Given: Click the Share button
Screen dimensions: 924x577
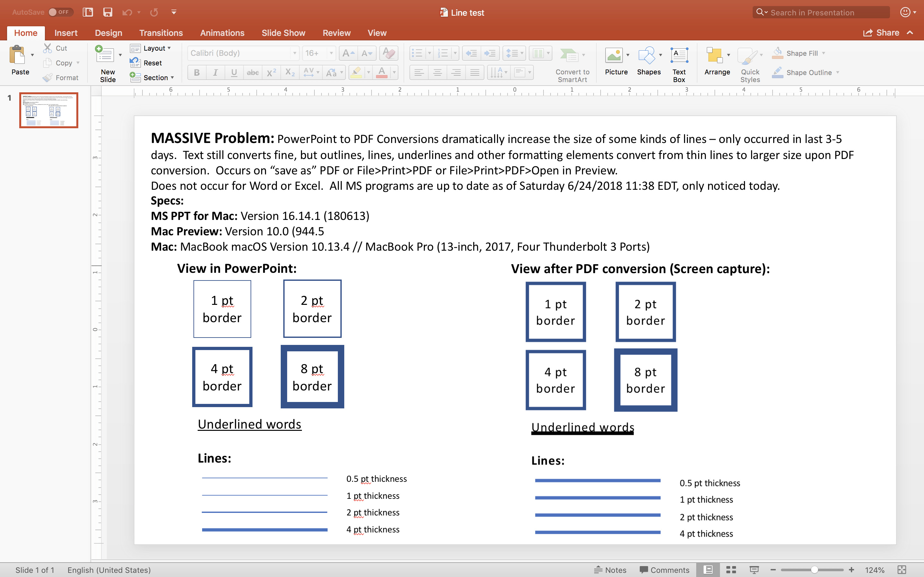Looking at the screenshot, I should 881,33.
